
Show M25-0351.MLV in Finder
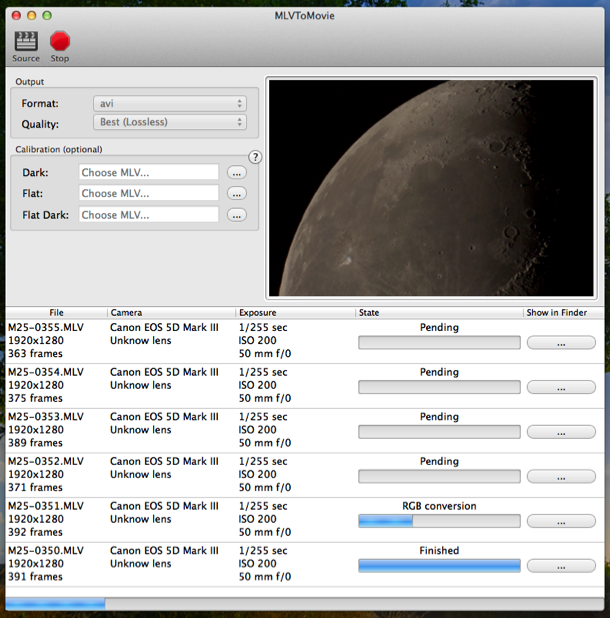(x=560, y=521)
